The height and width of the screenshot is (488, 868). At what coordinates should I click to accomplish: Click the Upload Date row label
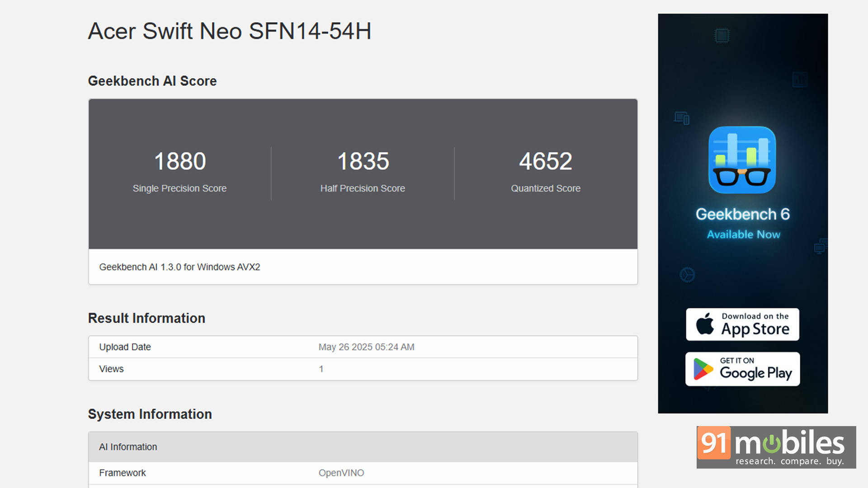125,347
